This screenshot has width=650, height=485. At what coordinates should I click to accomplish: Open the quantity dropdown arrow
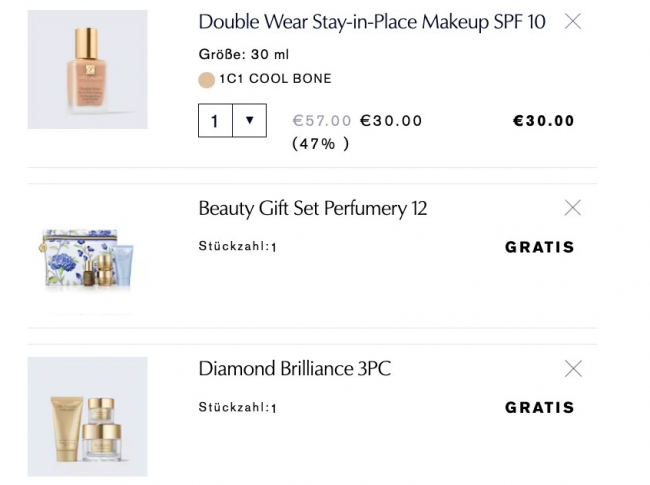pyautogui.click(x=249, y=121)
